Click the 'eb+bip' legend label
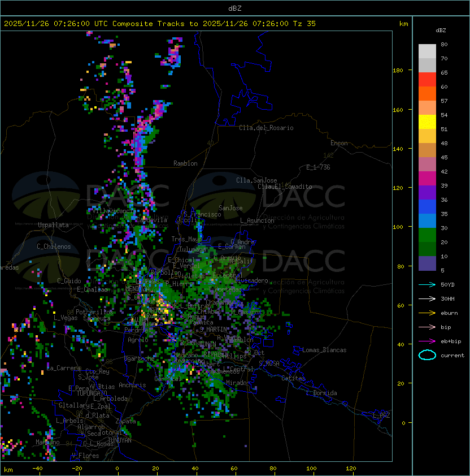Viewport: 470px width, 476px height. tap(451, 341)
